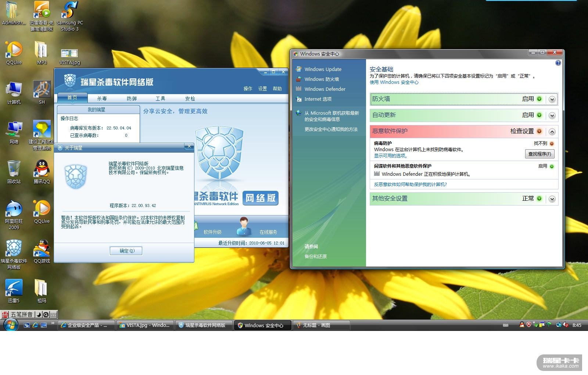Click 更改安全中心通知我的方法 link

click(331, 129)
